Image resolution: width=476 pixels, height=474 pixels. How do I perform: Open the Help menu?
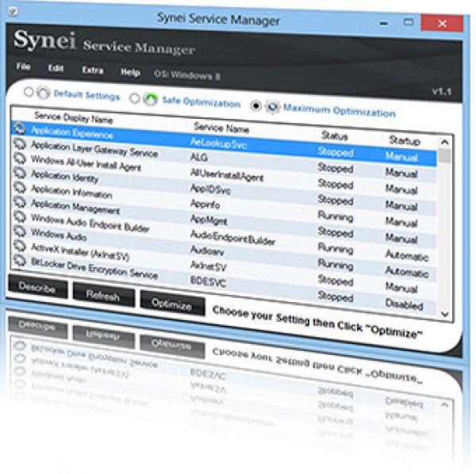(x=130, y=72)
